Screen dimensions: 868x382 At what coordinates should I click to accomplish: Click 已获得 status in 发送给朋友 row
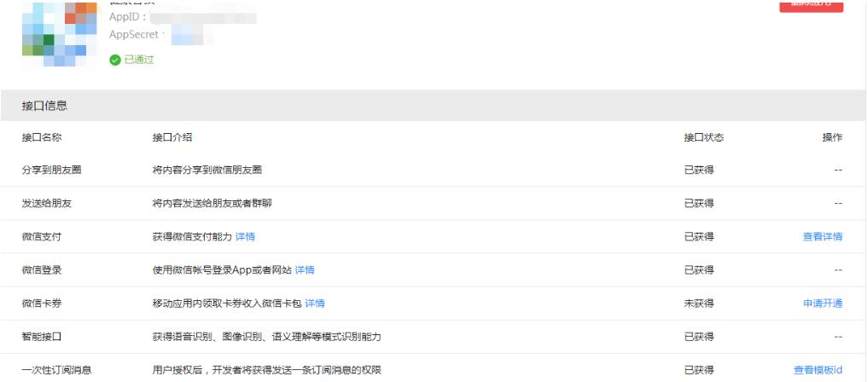click(x=699, y=203)
